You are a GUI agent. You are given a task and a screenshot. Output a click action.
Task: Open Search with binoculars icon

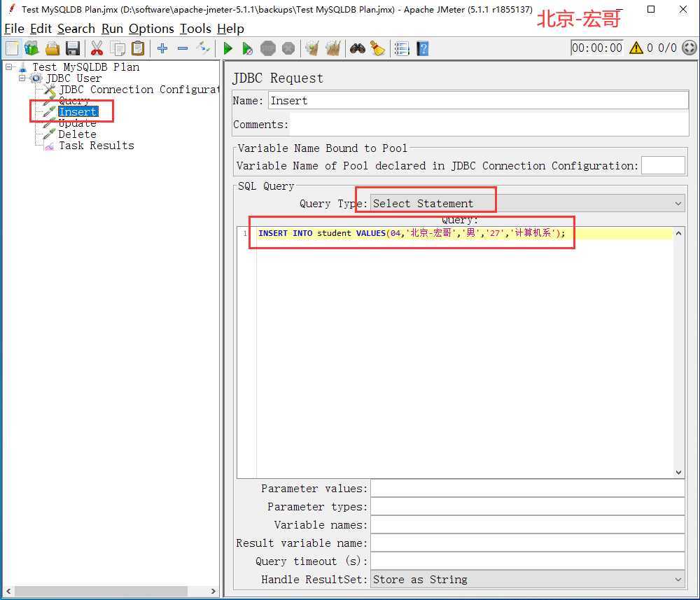(x=358, y=48)
